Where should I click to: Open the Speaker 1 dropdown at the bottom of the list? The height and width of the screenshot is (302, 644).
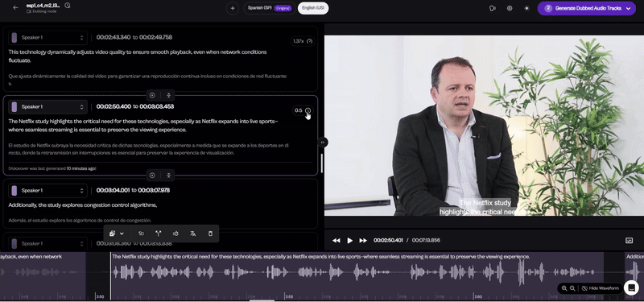click(x=48, y=244)
